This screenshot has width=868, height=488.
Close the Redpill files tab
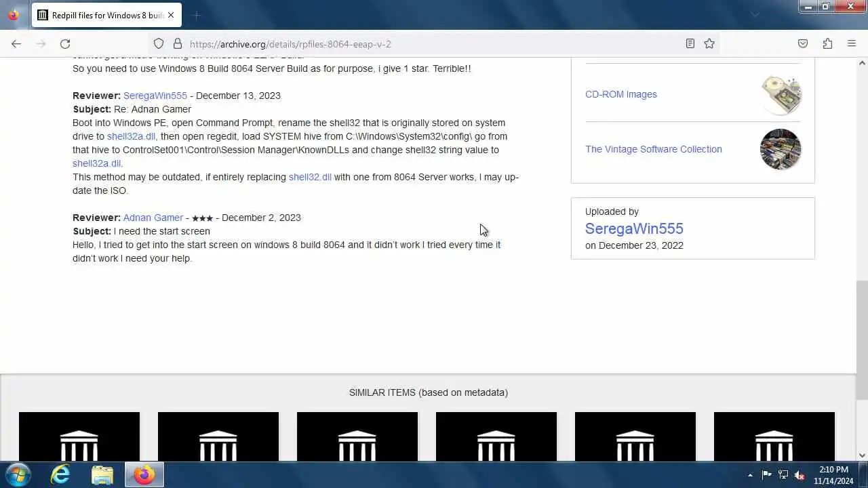click(170, 15)
